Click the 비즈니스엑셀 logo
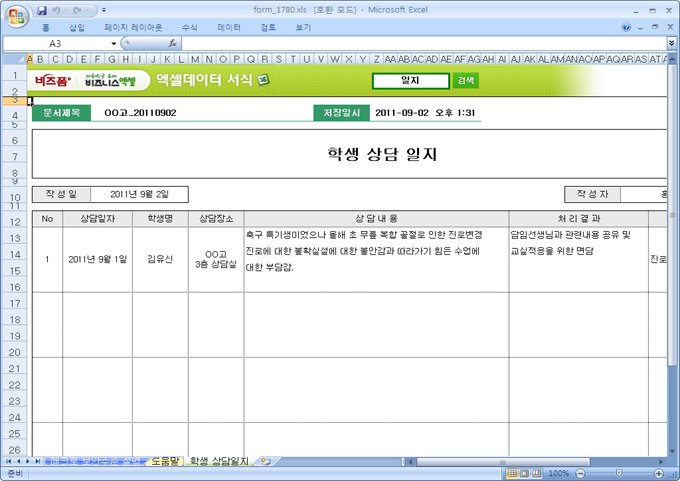Viewport: 680px width, 481px height. (x=110, y=80)
